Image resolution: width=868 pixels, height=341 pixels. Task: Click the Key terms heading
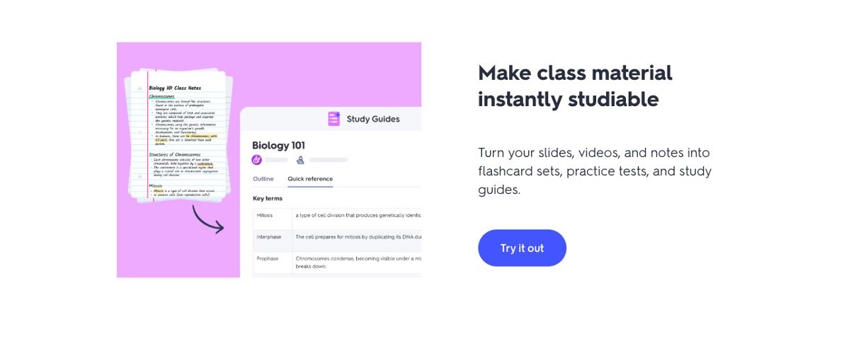268,199
